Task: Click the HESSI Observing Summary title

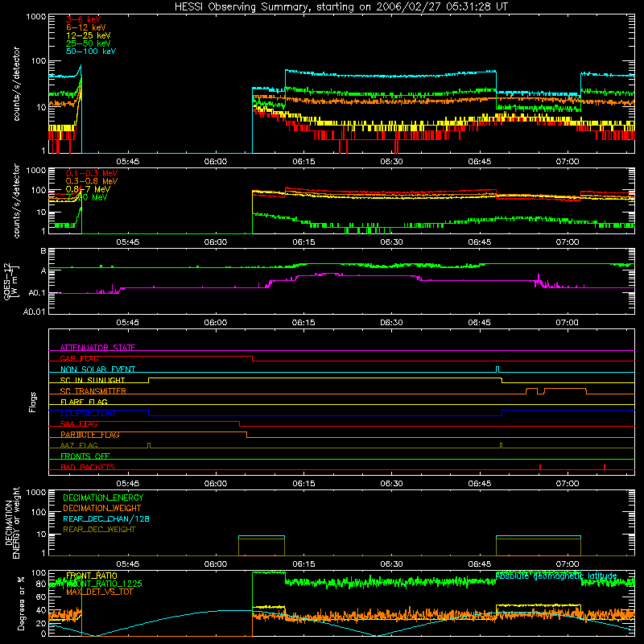Action: coord(341,6)
